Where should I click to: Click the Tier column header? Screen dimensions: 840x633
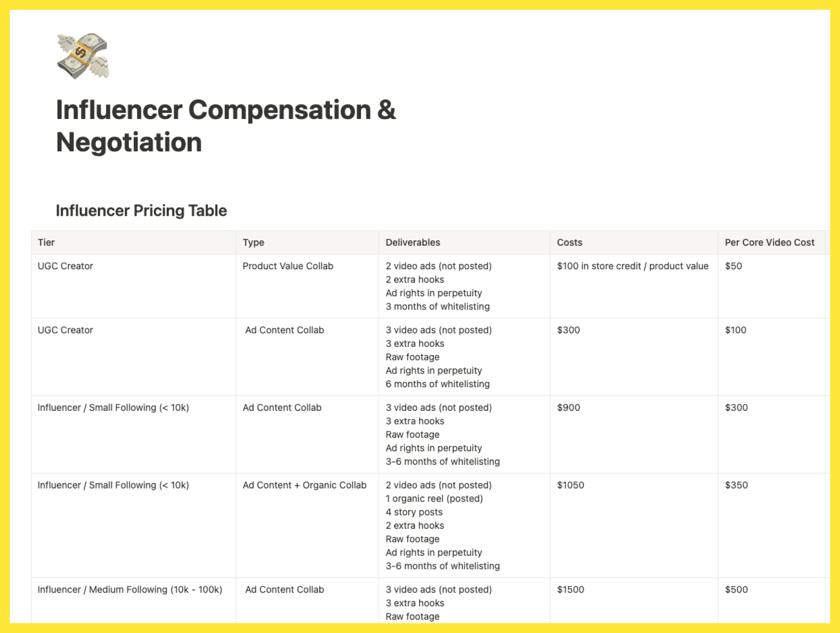[x=133, y=242]
